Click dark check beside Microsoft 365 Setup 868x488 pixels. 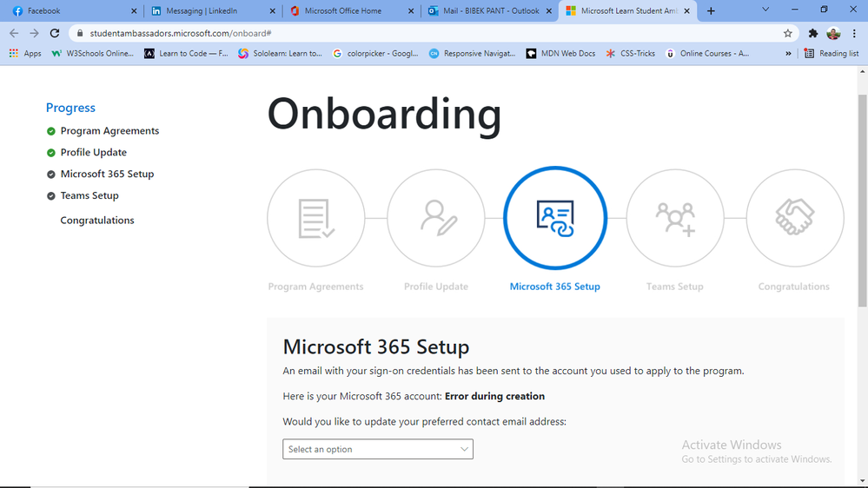(51, 175)
